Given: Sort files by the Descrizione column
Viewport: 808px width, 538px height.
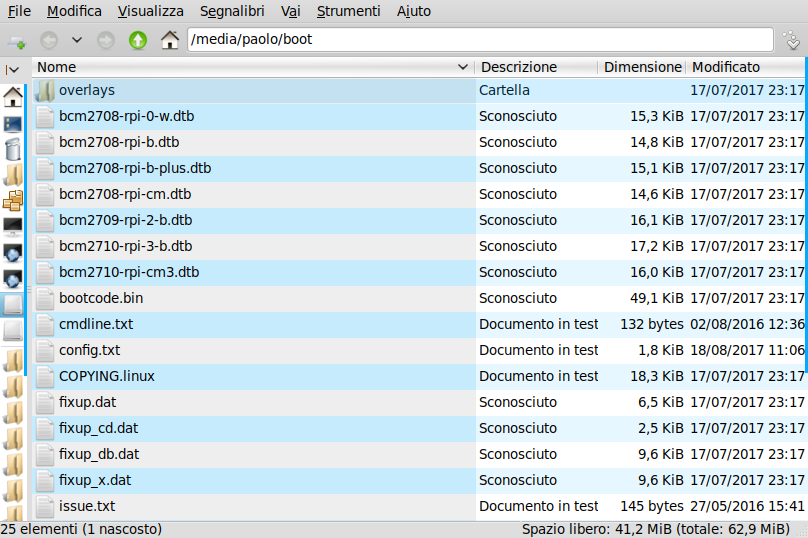Looking at the screenshot, I should pos(536,67).
